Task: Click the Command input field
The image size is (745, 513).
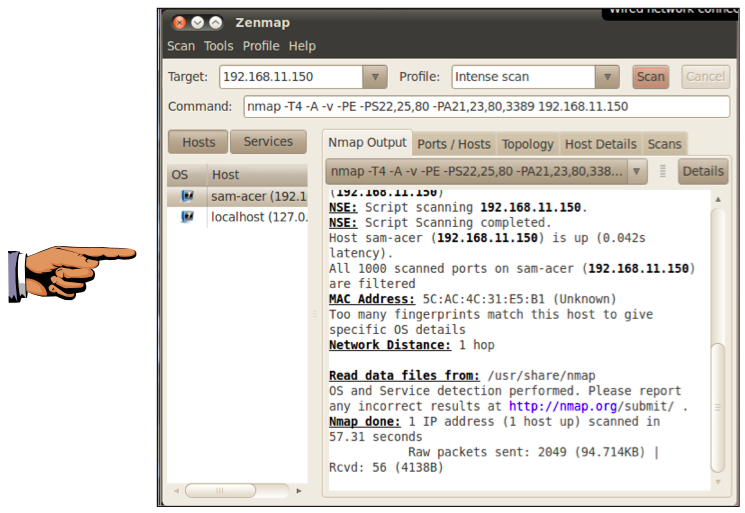Action: [487, 107]
